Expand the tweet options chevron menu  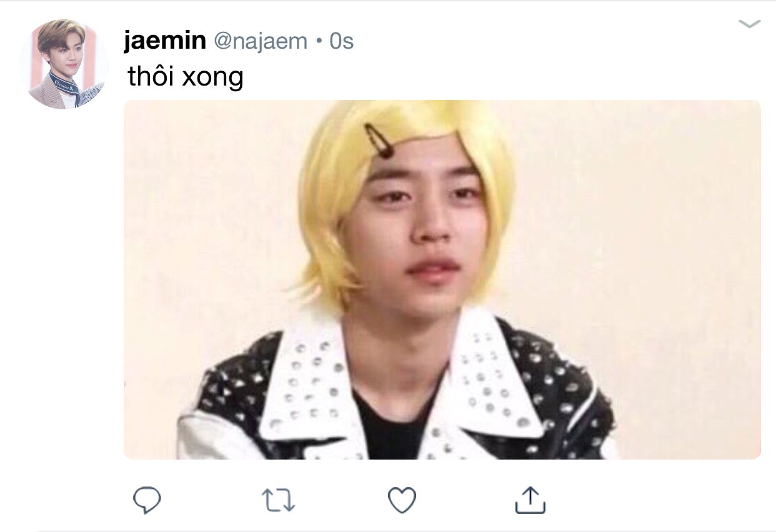coord(749,24)
